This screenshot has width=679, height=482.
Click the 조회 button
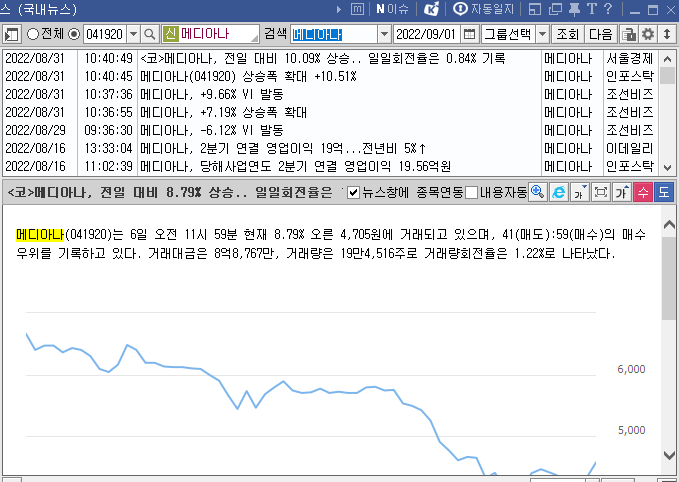tap(568, 34)
